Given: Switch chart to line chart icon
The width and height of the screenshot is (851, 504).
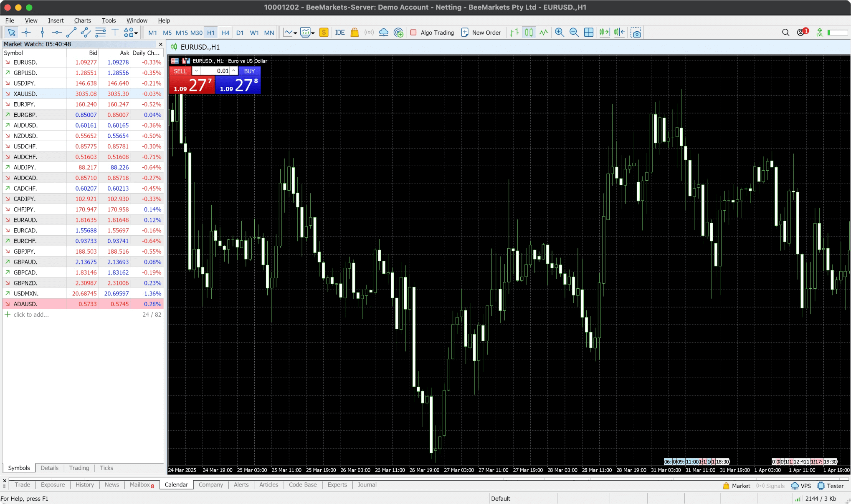Looking at the screenshot, I should pos(543,33).
